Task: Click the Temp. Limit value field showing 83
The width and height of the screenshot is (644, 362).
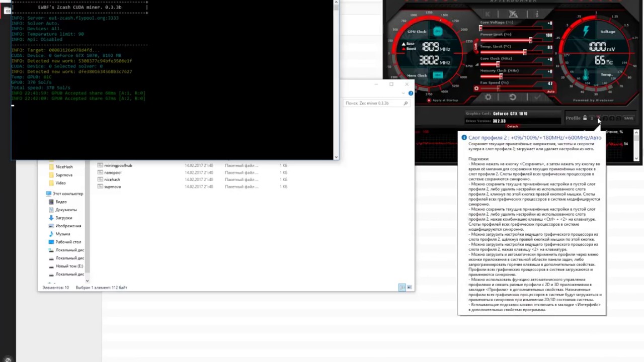Action: pyautogui.click(x=550, y=47)
